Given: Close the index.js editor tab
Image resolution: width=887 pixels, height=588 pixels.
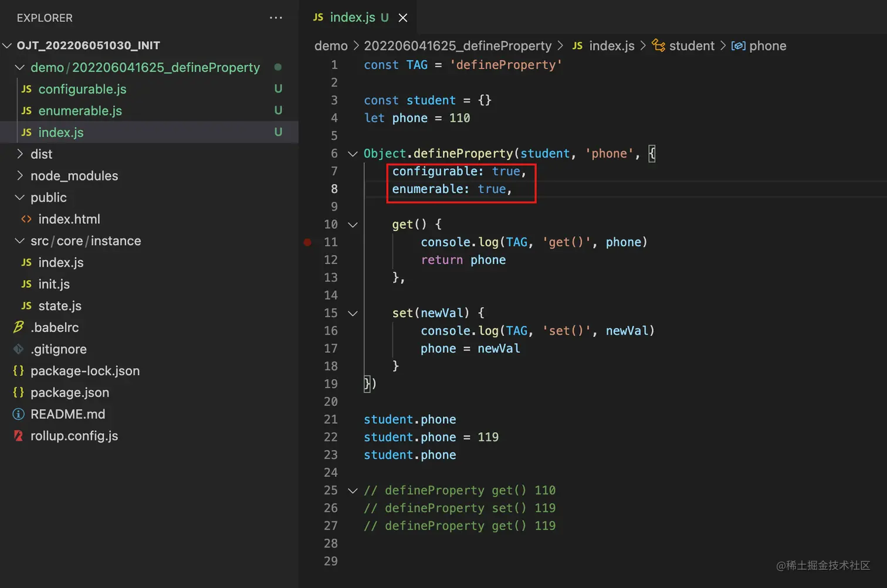Looking at the screenshot, I should tap(403, 18).
